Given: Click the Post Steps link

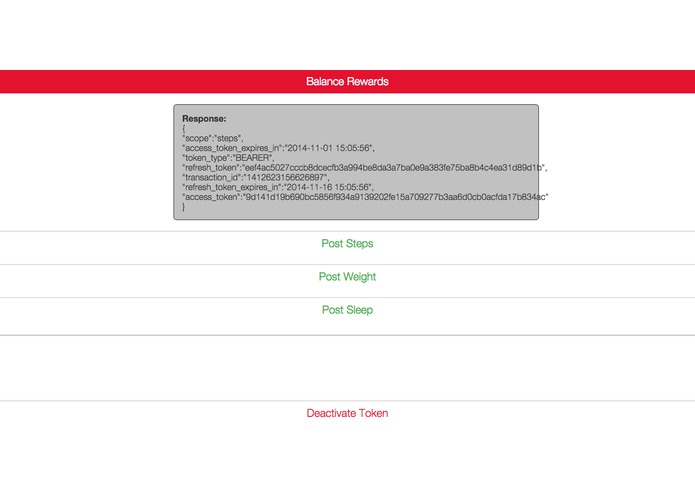Looking at the screenshot, I should 347,244.
